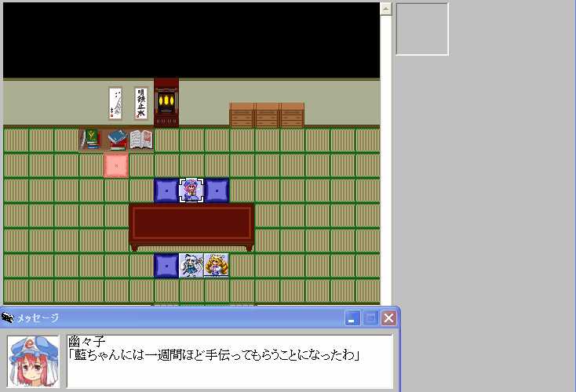Close the メッセージ window
The image size is (576, 392).
point(388,318)
